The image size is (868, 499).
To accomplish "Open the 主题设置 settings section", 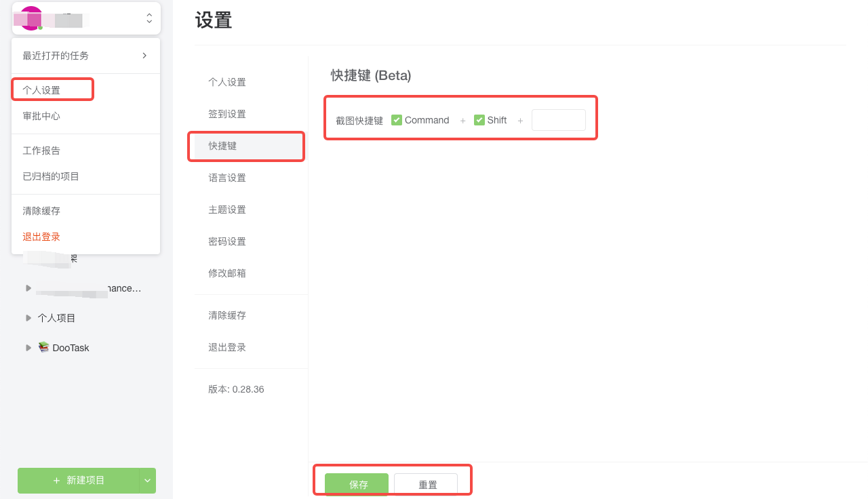I will pos(226,209).
